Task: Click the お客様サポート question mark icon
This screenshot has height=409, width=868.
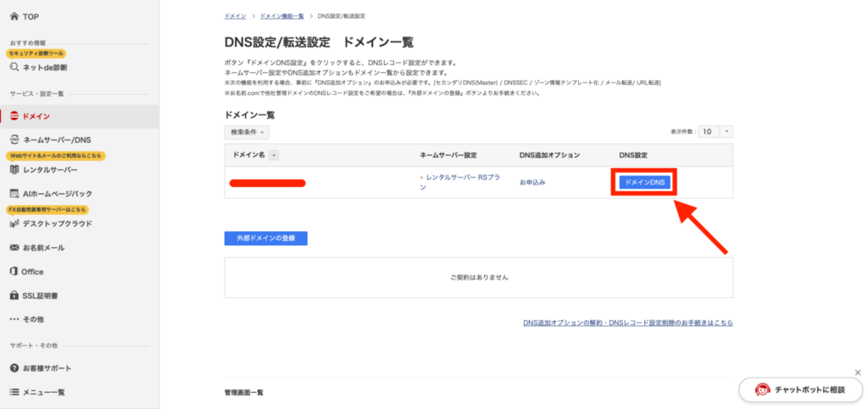Action: (x=14, y=368)
